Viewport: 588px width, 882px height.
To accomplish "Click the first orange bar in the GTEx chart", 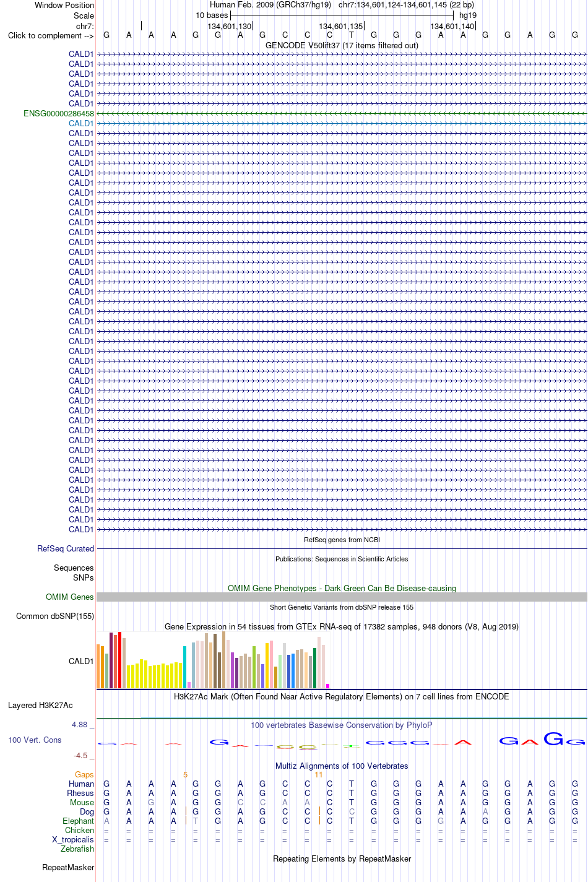I will point(98,666).
